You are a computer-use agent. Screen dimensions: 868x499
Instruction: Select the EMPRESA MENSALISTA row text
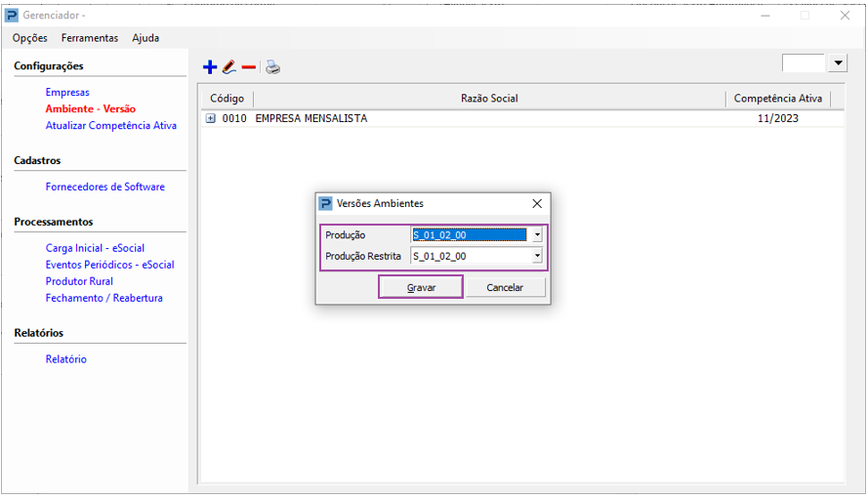[x=311, y=118]
